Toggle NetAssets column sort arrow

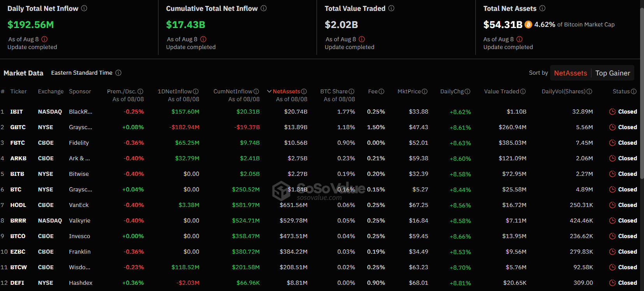point(269,91)
